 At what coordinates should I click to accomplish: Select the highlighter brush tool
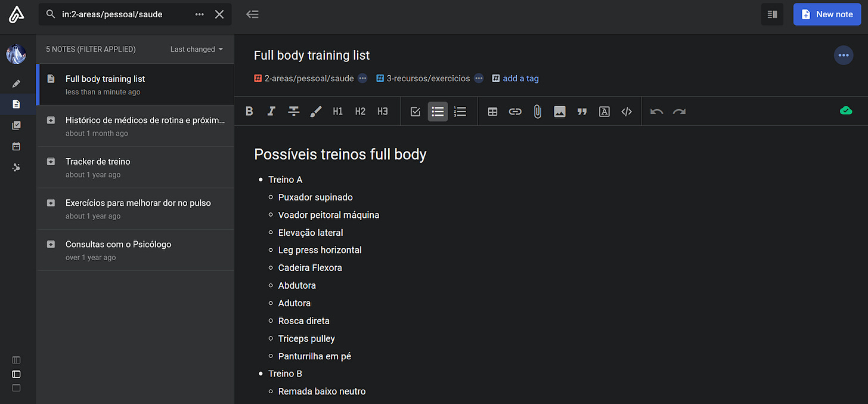(x=316, y=111)
